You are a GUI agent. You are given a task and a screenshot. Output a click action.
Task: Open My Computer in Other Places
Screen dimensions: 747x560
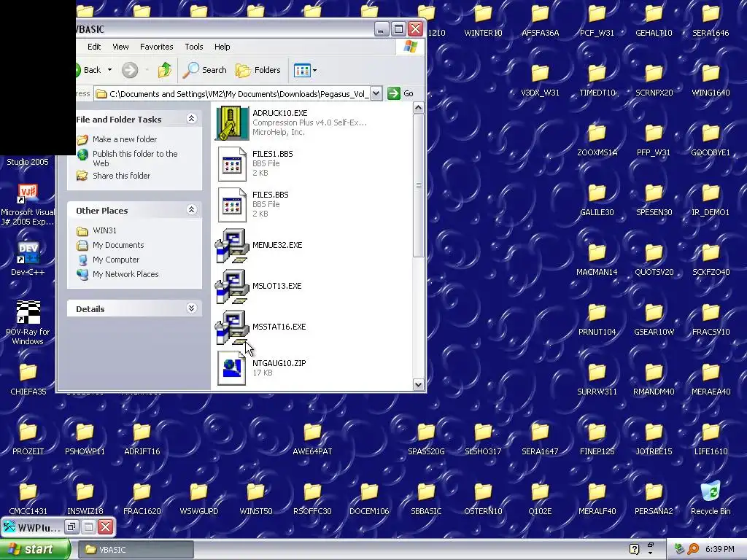pyautogui.click(x=116, y=260)
